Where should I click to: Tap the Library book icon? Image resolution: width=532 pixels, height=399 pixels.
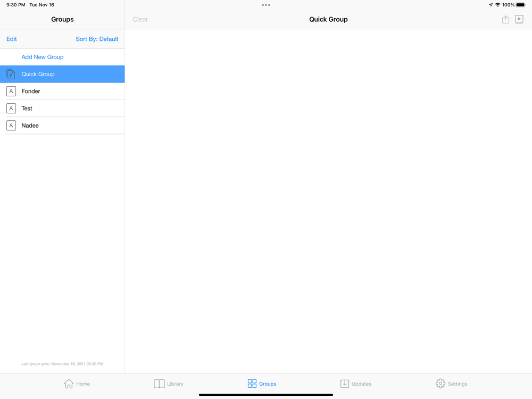159,384
